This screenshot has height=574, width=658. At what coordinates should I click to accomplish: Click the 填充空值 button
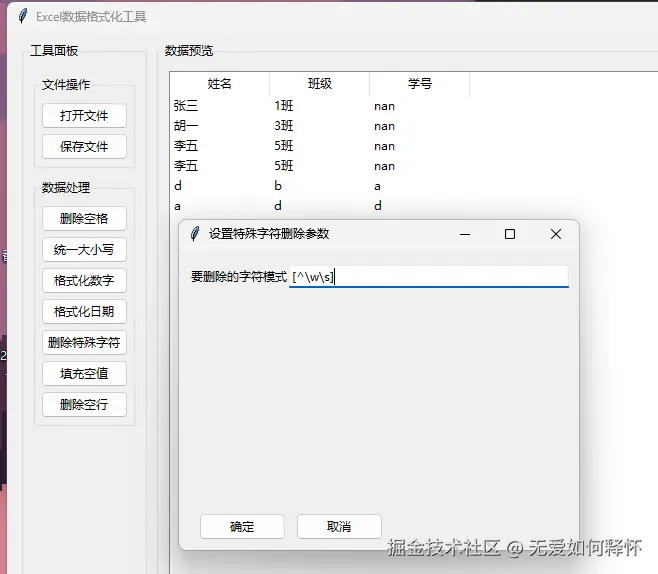coord(84,373)
